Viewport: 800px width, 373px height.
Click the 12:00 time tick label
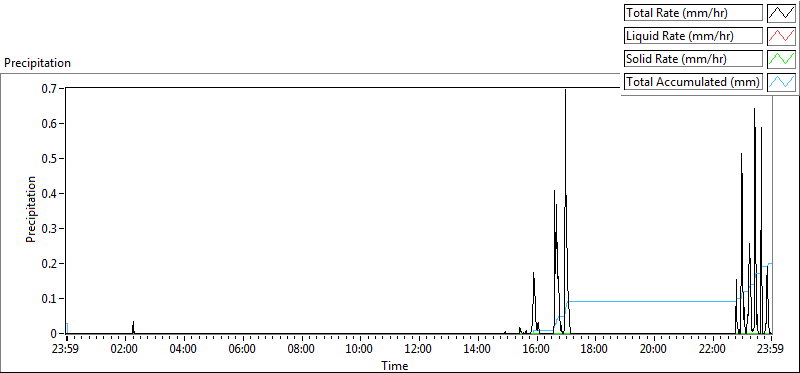pyautogui.click(x=418, y=350)
